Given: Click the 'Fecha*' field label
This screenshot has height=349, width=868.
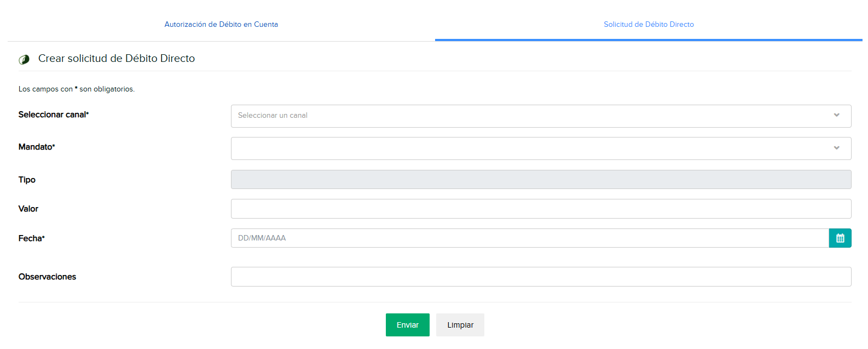Looking at the screenshot, I should tap(32, 238).
